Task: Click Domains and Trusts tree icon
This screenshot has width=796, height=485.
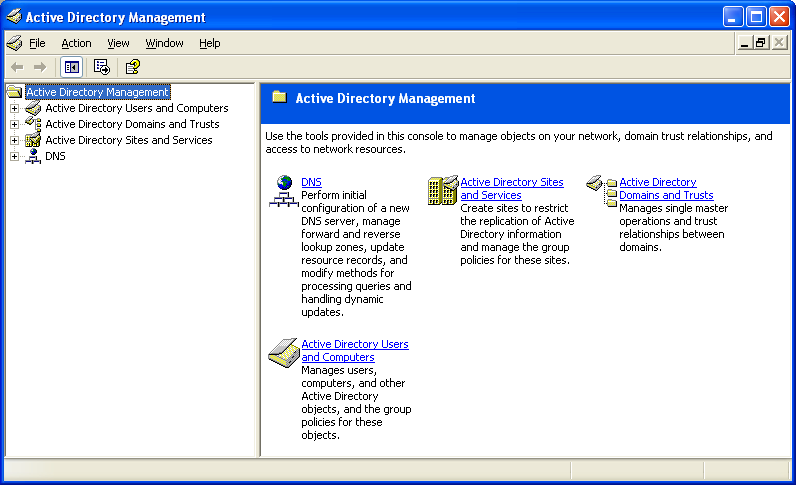Action: pyautogui.click(x=33, y=124)
